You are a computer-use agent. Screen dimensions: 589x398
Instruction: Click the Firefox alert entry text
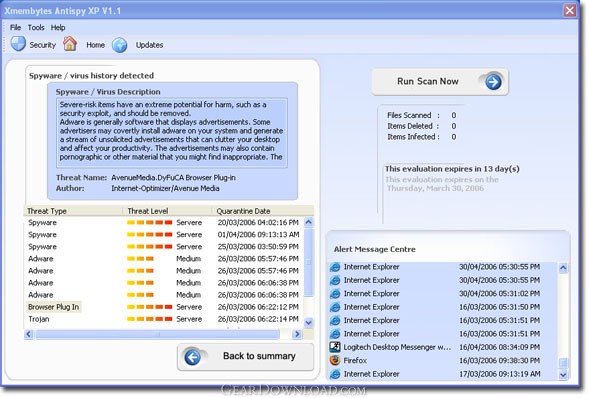pyautogui.click(x=355, y=360)
